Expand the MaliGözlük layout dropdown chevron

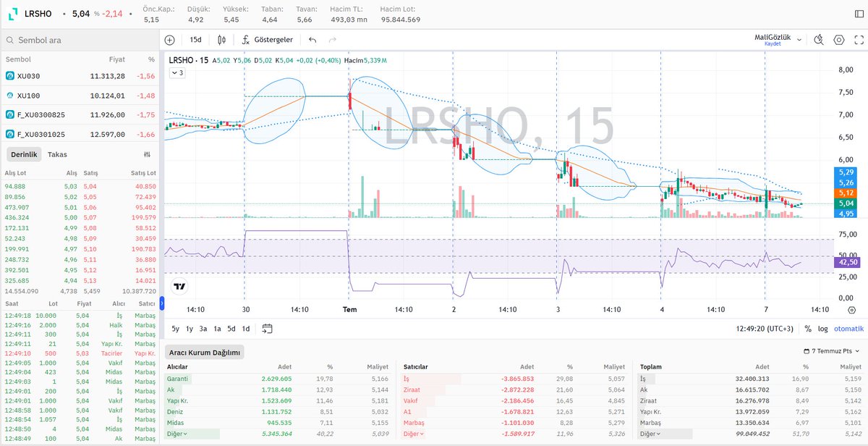pyautogui.click(x=799, y=40)
